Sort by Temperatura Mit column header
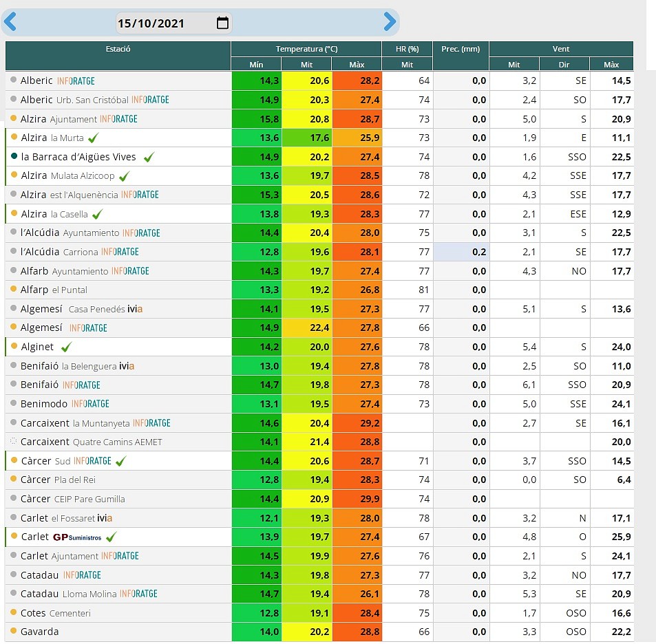Viewport: 656px width, 644px height. click(307, 65)
